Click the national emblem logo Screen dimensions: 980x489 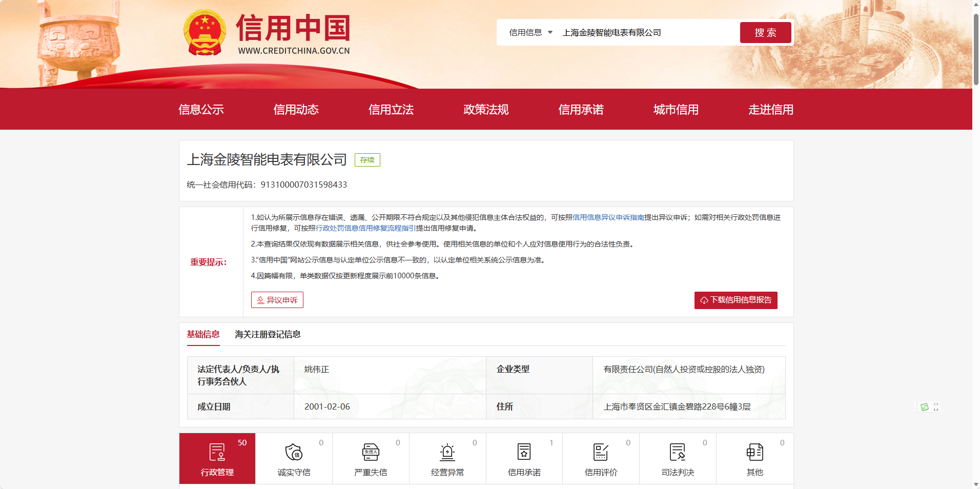205,32
